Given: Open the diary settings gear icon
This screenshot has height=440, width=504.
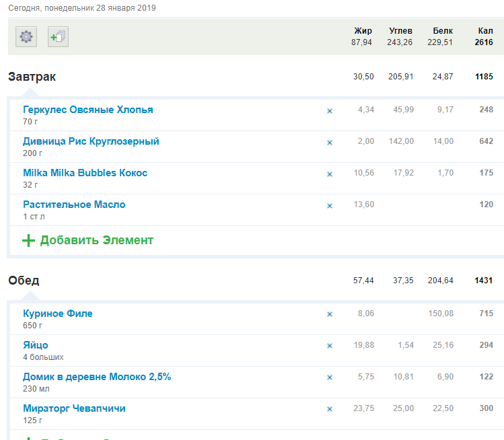Looking at the screenshot, I should click(26, 37).
